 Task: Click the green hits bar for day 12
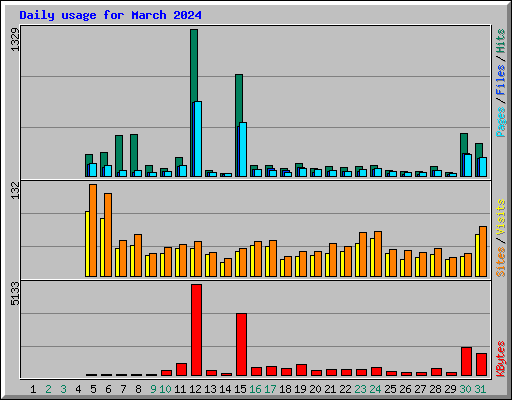(x=194, y=65)
